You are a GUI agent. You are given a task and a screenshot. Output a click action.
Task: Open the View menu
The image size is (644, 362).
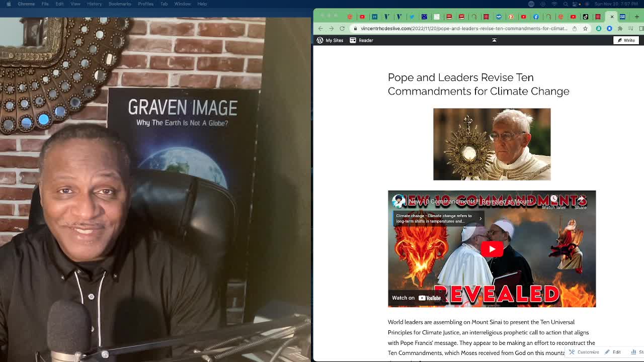75,4
